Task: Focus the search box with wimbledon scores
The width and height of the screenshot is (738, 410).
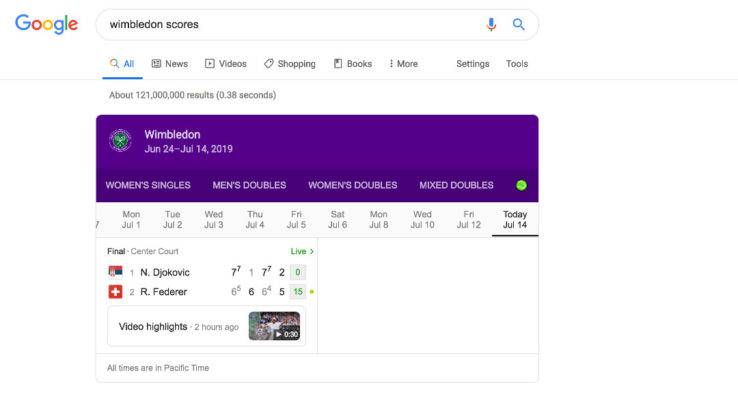Action: click(x=317, y=24)
